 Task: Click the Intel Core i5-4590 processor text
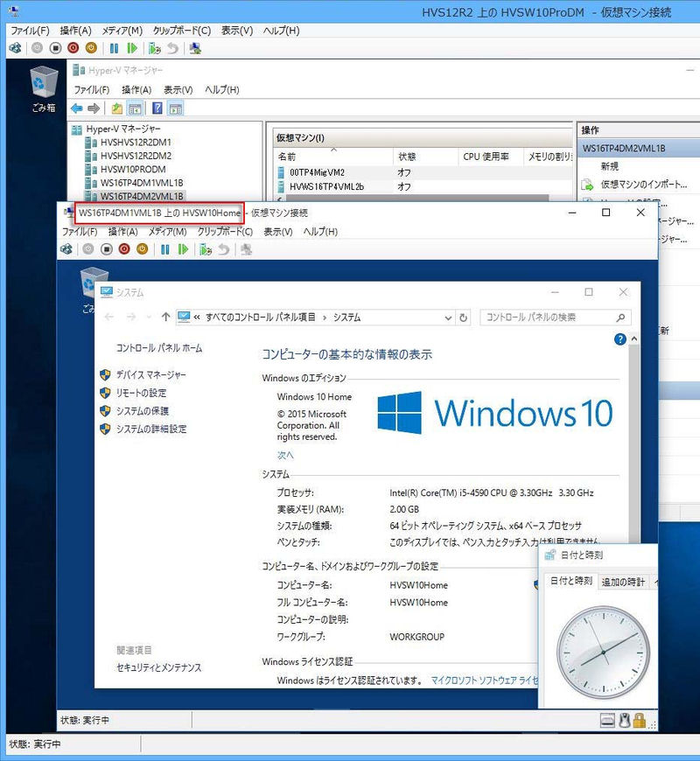pos(491,492)
